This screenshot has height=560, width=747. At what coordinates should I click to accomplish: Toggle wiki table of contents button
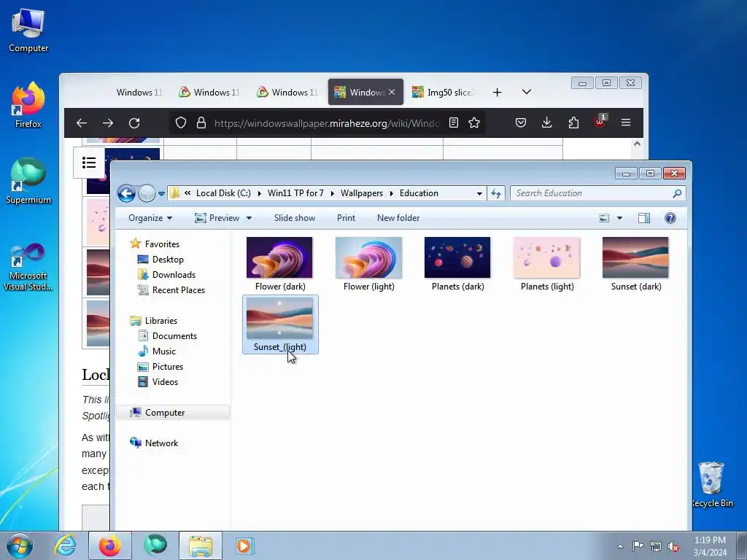pyautogui.click(x=89, y=163)
